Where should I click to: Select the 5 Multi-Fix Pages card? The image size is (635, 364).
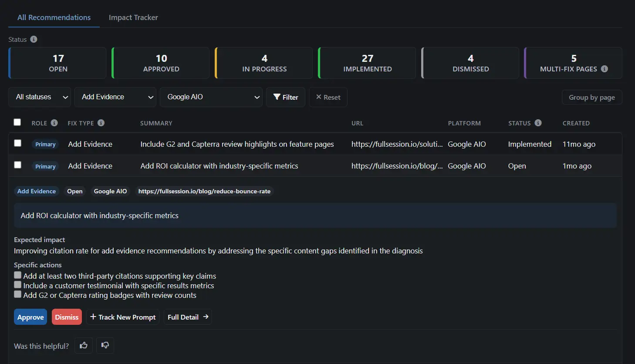click(x=573, y=63)
